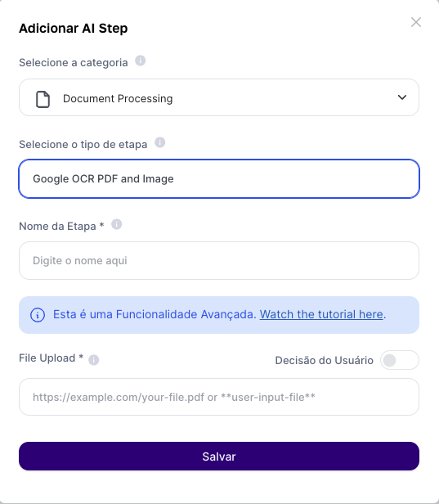439x504 pixels.
Task: Click the Selecione o tipo de etapa label
Action: pyautogui.click(x=83, y=144)
